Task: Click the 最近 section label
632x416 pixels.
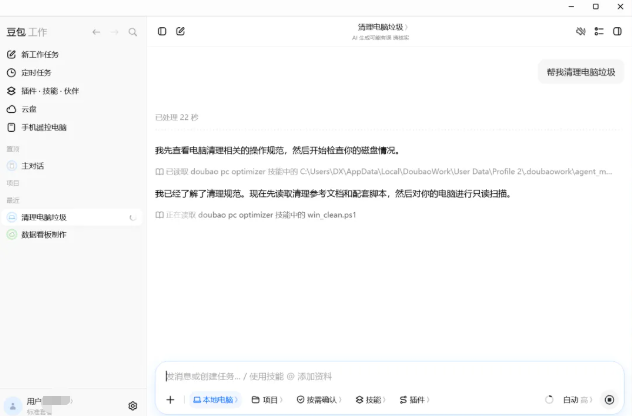Action: [13, 200]
